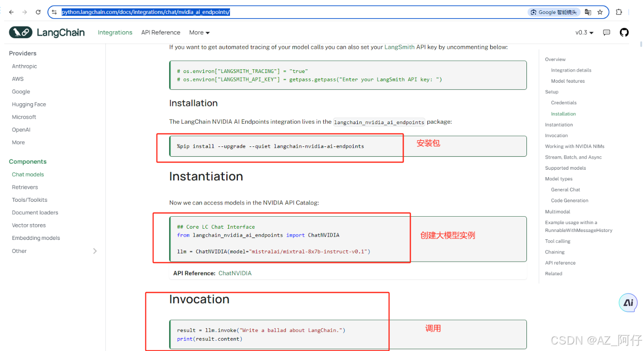Screen dimensions: 644x351
Task: Select OpenAI under Providers
Action: pyautogui.click(x=21, y=130)
